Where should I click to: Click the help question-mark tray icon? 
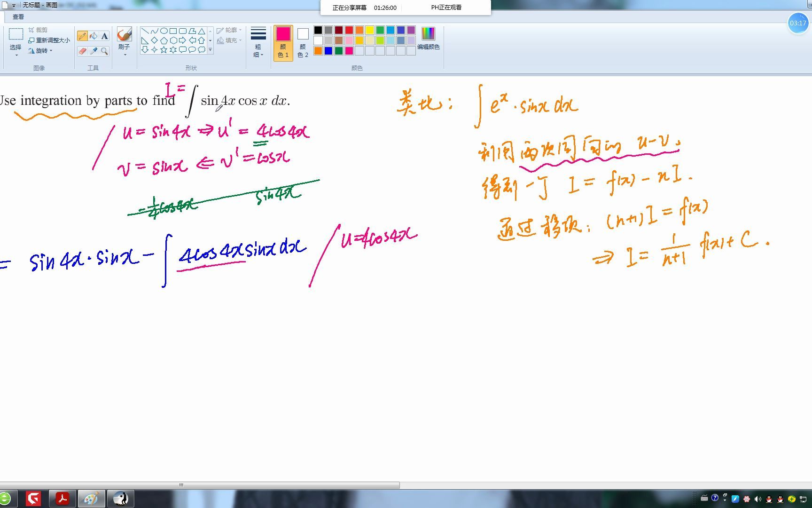click(715, 498)
